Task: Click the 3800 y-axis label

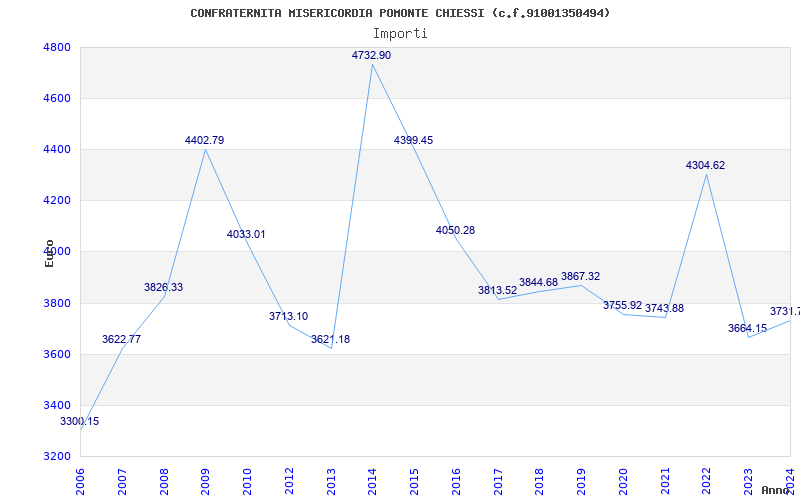Action: pyautogui.click(x=55, y=304)
